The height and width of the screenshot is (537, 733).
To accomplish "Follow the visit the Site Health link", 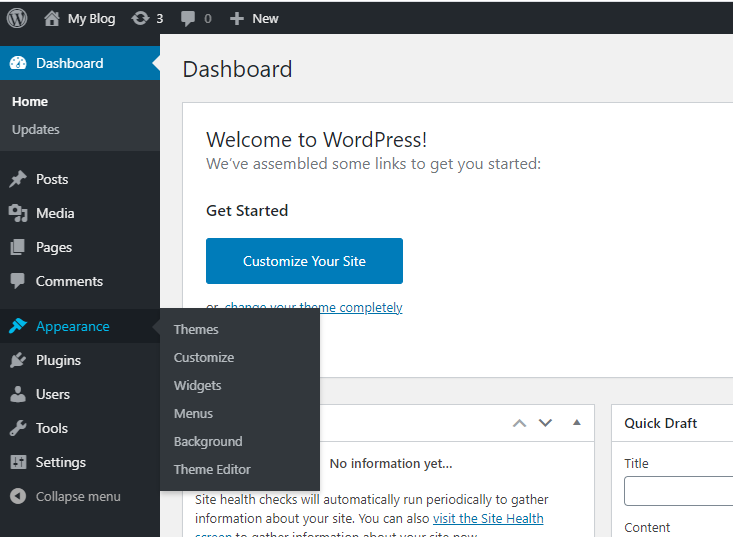I will [x=488, y=518].
